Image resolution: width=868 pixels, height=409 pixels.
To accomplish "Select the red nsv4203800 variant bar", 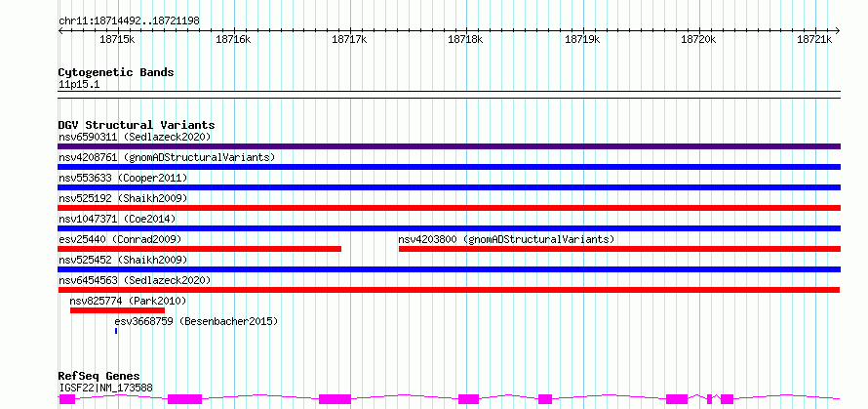I will click(620, 249).
